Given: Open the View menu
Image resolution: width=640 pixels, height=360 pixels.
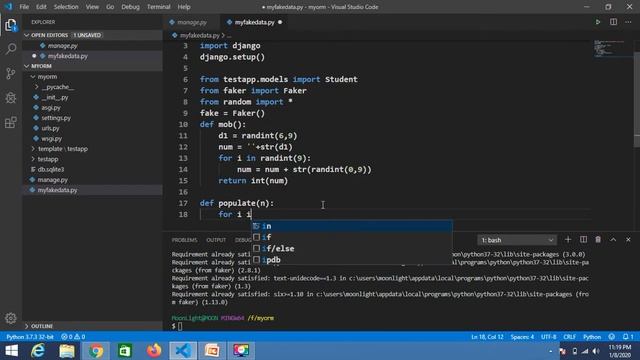Looking at the screenshot, I should 92,7.
